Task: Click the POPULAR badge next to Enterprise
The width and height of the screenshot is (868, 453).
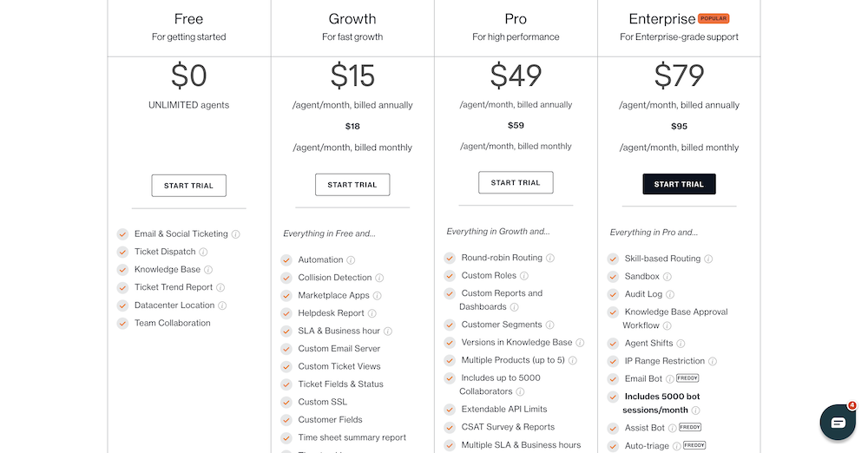Action: (713, 18)
